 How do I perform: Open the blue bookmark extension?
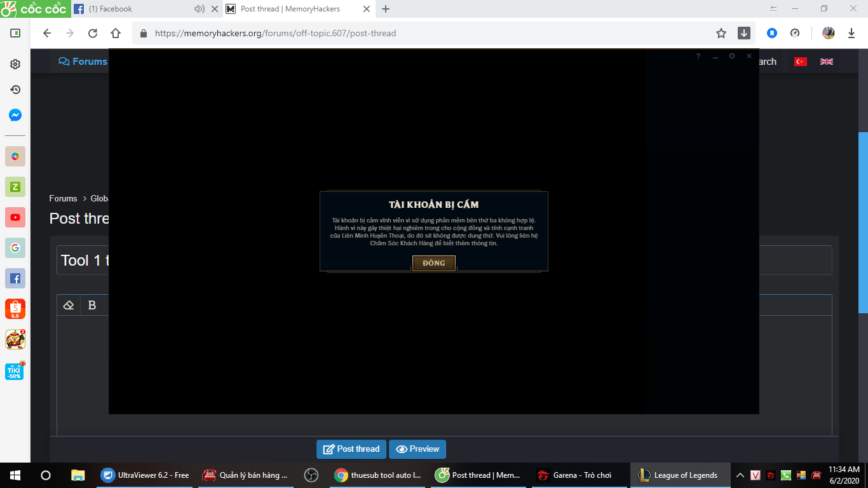772,33
